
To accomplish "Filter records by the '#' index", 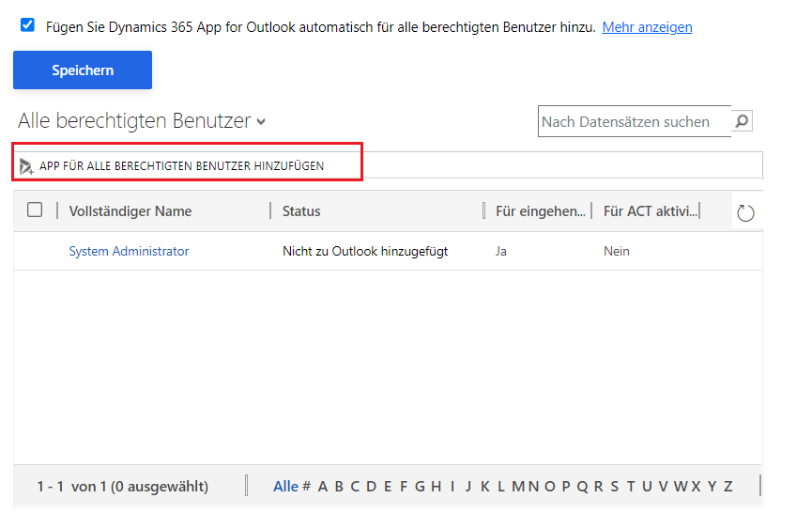I will (306, 487).
